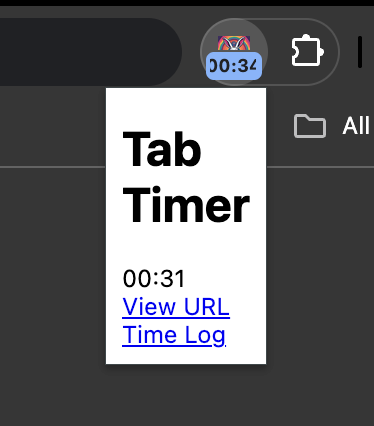Viewport: 374px width, 426px height.
Task: Click the dark page area right of the popup
Action: (320, 267)
